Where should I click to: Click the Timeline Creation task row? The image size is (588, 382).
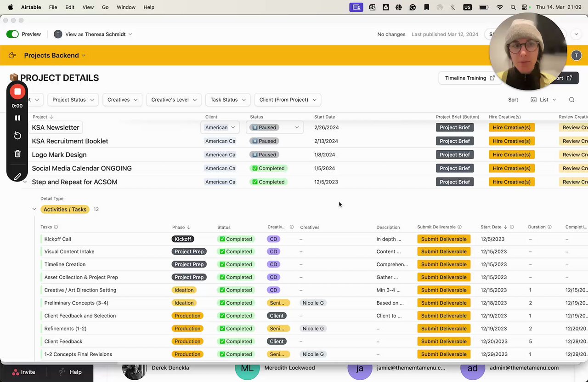65,264
